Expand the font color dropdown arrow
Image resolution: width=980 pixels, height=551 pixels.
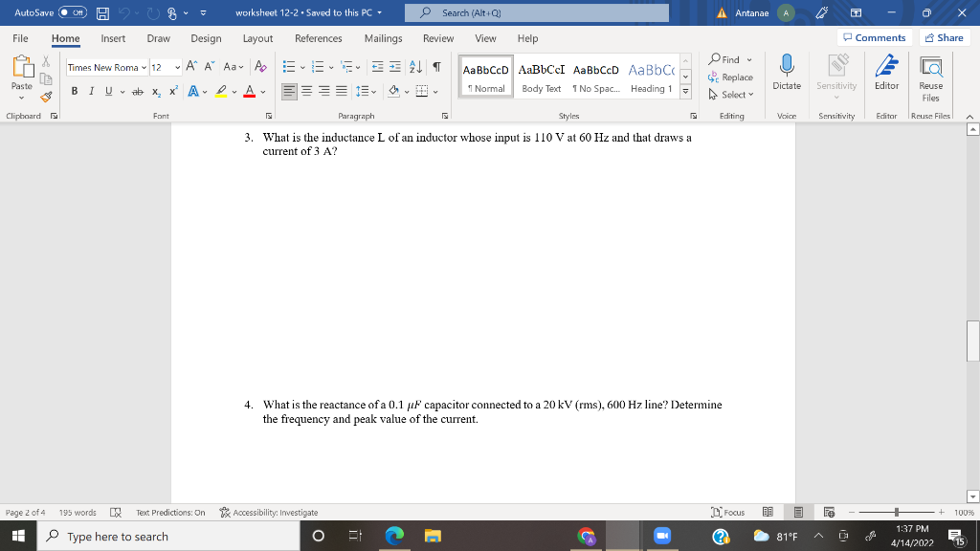[262, 91]
